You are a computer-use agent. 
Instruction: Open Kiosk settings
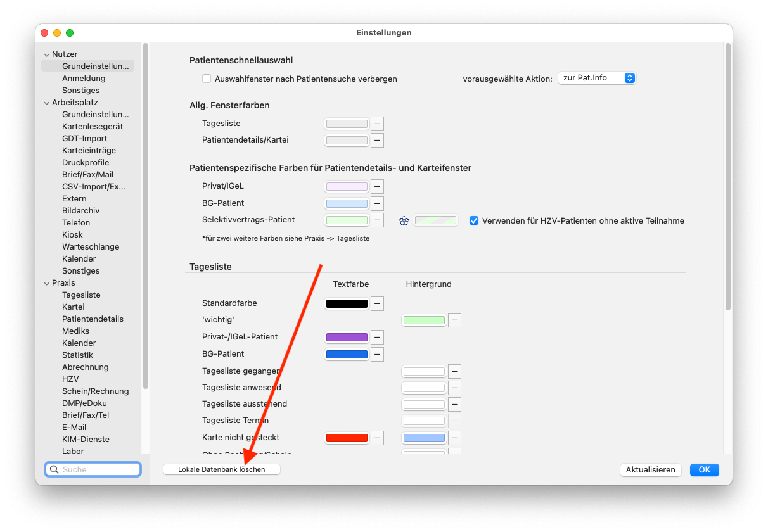pos(72,235)
